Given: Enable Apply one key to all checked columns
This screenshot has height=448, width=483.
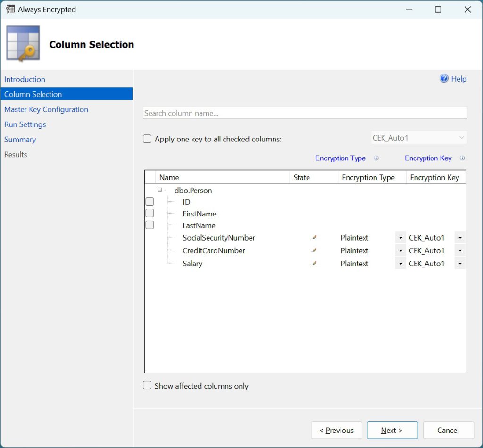Looking at the screenshot, I should pyautogui.click(x=148, y=139).
